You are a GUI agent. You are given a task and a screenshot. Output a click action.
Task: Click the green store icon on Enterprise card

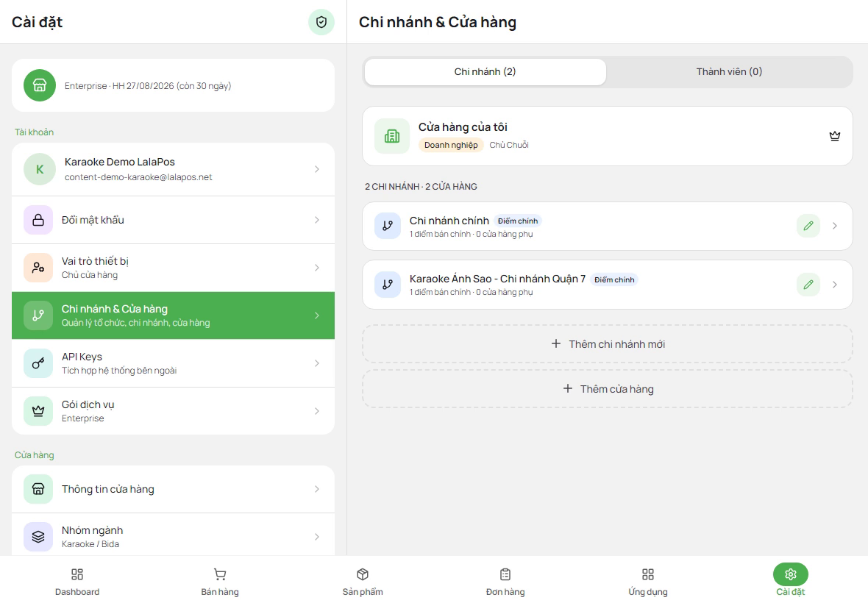pos(39,85)
